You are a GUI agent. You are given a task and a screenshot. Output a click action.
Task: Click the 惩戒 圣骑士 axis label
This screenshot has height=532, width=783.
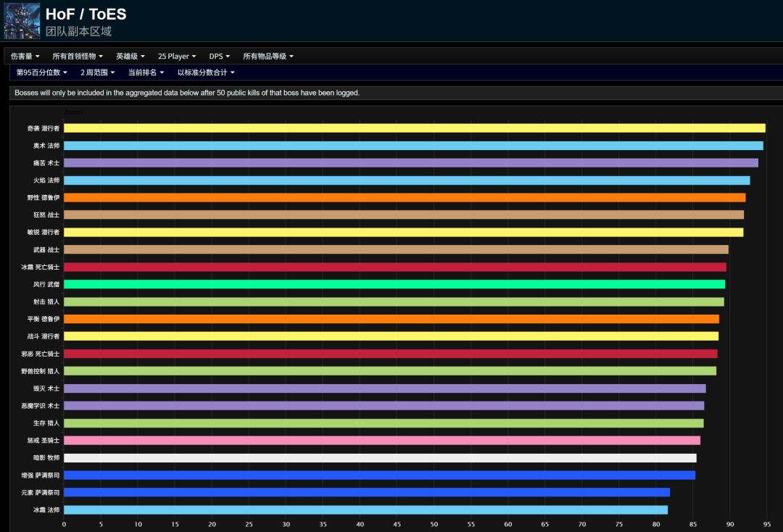[43, 440]
